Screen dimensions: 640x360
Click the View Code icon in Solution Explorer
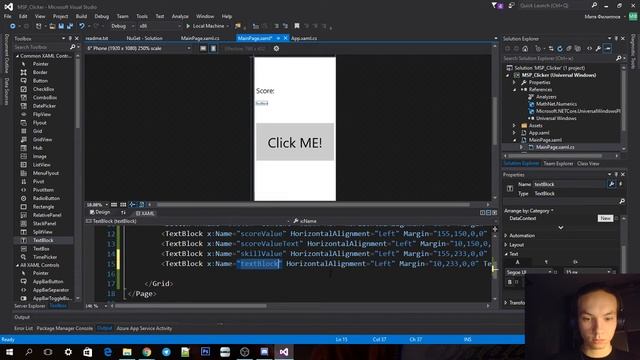(x=589, y=49)
